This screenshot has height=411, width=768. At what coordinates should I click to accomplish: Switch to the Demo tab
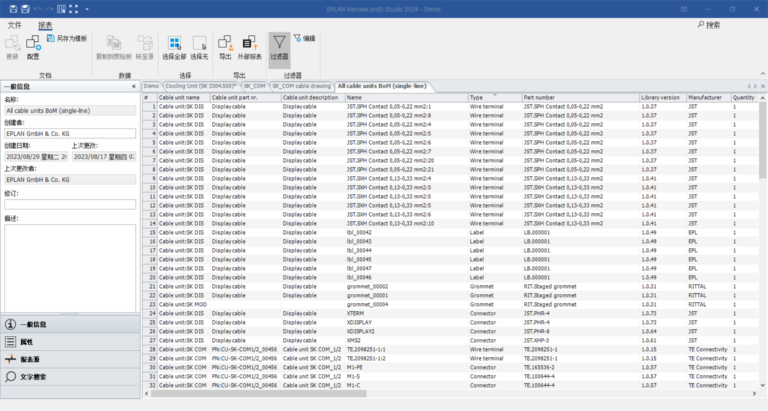click(151, 86)
